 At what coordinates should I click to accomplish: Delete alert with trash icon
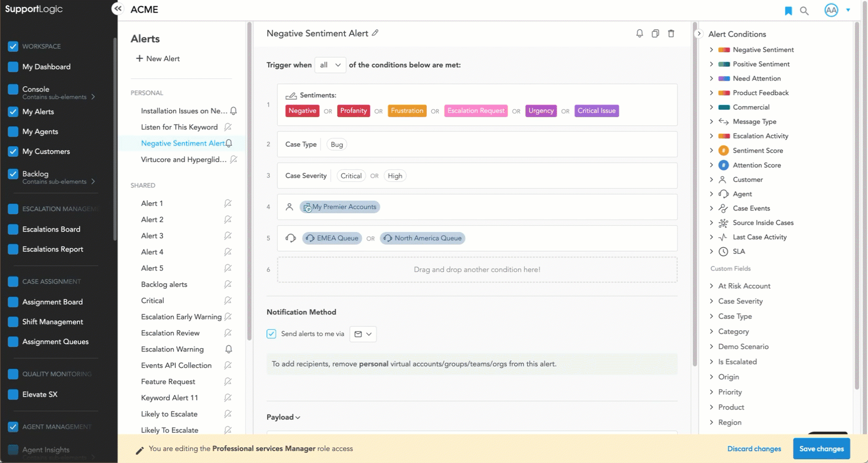pos(671,33)
